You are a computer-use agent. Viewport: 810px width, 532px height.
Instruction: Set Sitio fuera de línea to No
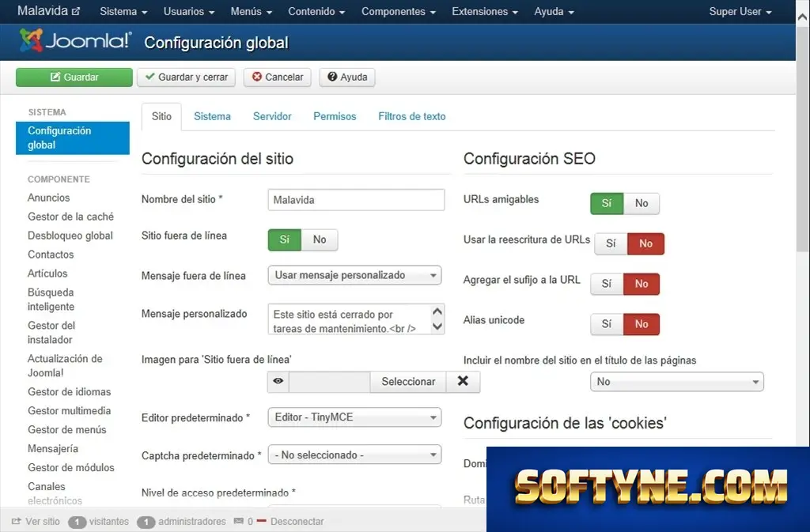click(320, 240)
